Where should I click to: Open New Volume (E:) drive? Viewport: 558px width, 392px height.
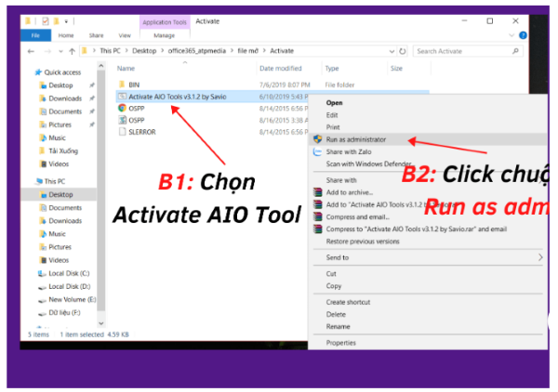72,300
